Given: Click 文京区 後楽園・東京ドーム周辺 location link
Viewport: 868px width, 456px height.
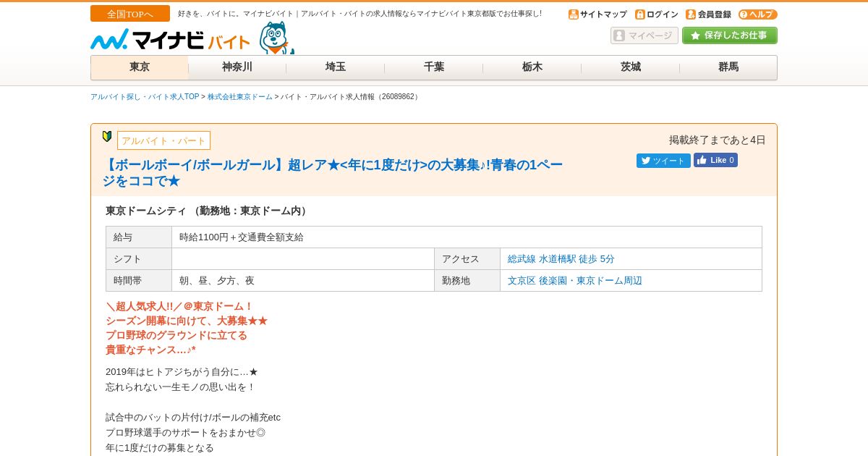Looking at the screenshot, I should pos(575,281).
